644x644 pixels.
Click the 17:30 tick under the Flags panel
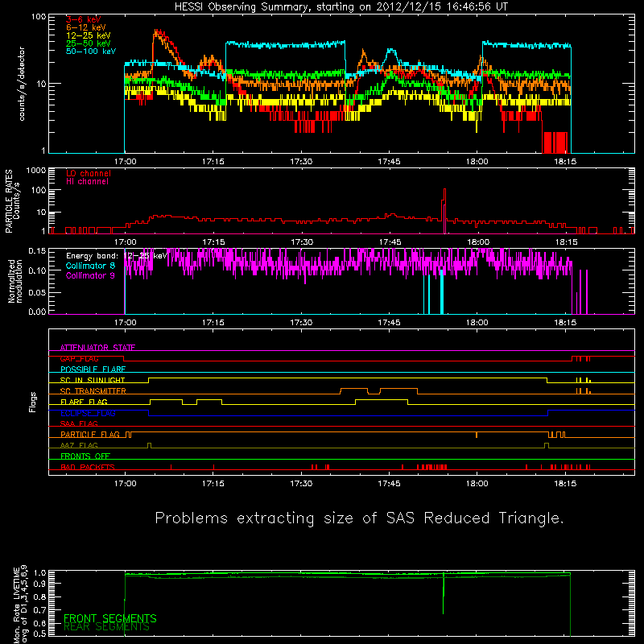click(301, 484)
